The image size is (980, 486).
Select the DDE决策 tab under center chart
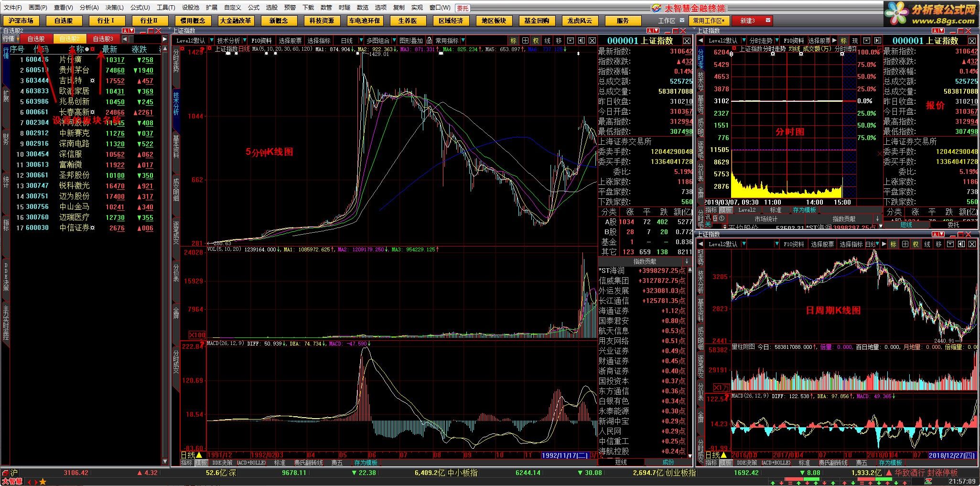(223, 463)
